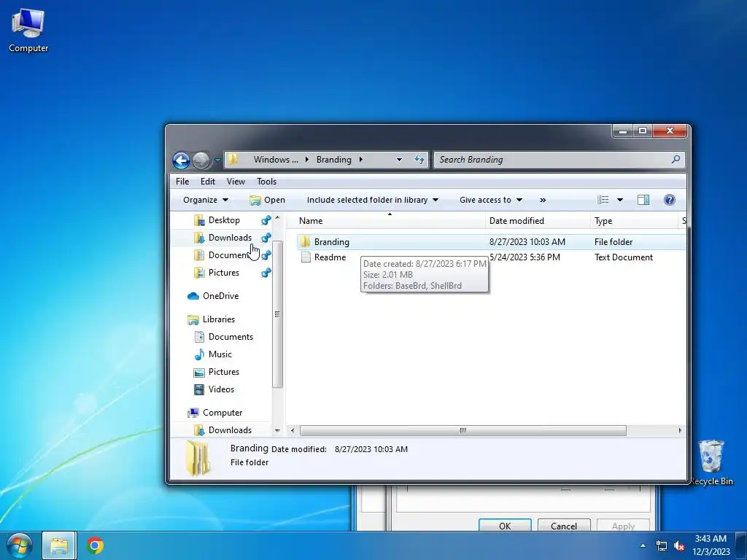Click the magnifier search icon
747x560 pixels.
point(676,160)
